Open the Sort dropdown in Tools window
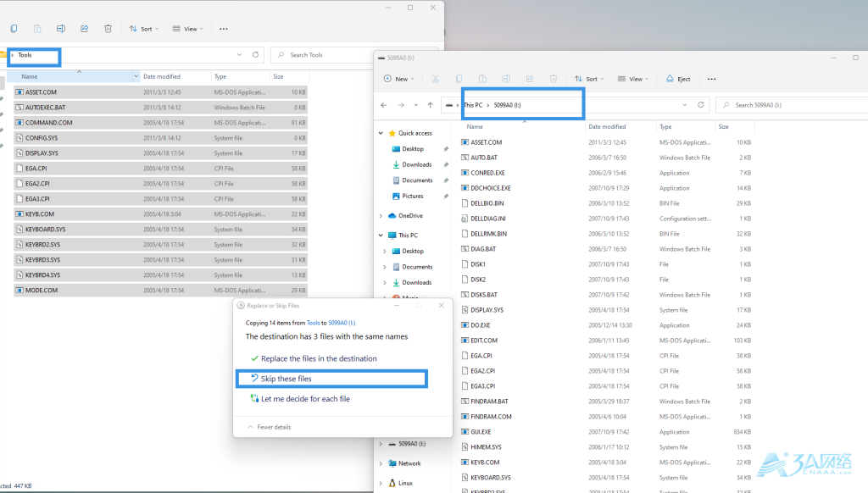Viewport: 868px width, 493px height. [x=144, y=29]
